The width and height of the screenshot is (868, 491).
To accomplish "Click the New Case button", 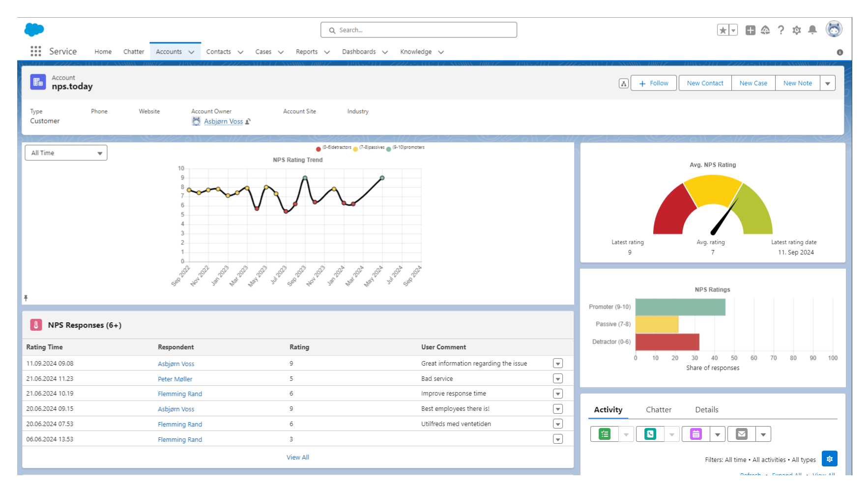I will point(753,83).
